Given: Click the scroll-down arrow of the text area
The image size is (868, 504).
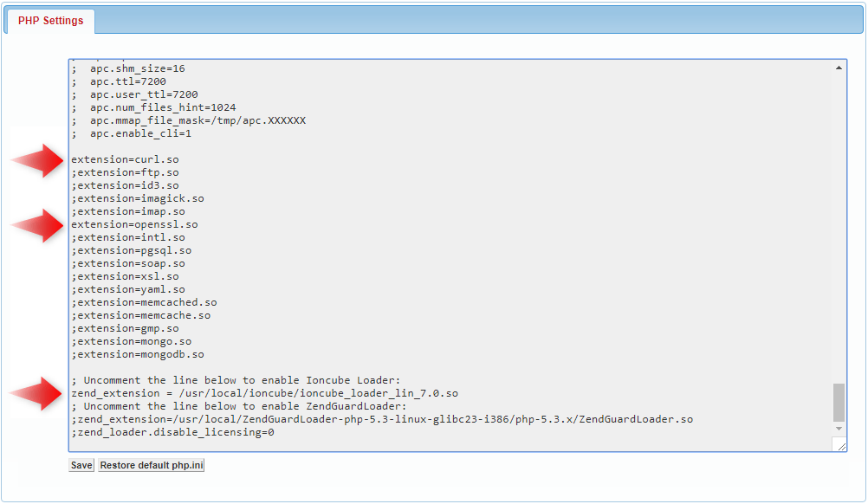Looking at the screenshot, I should pos(839,429).
